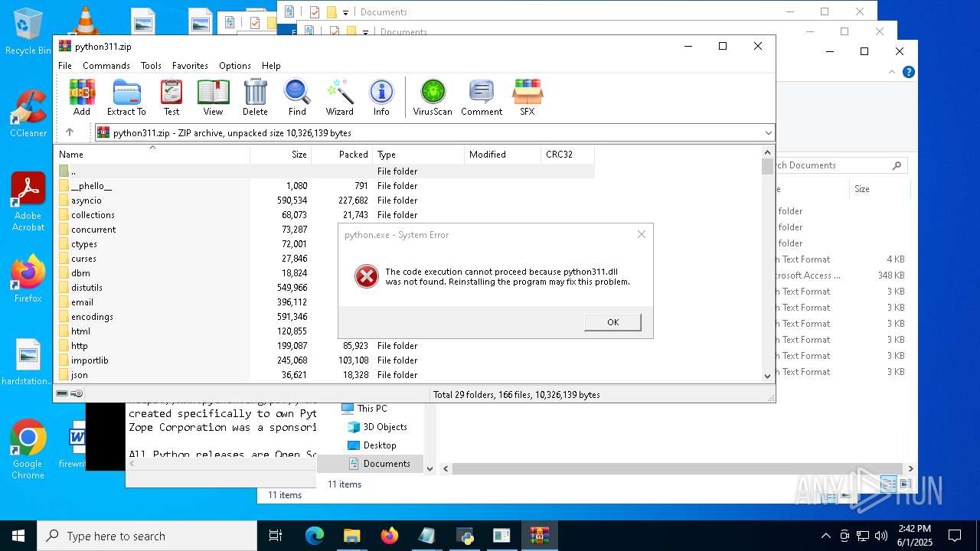Viewport: 980px width, 551px height.
Task: Open the Help menu
Action: coord(271,66)
